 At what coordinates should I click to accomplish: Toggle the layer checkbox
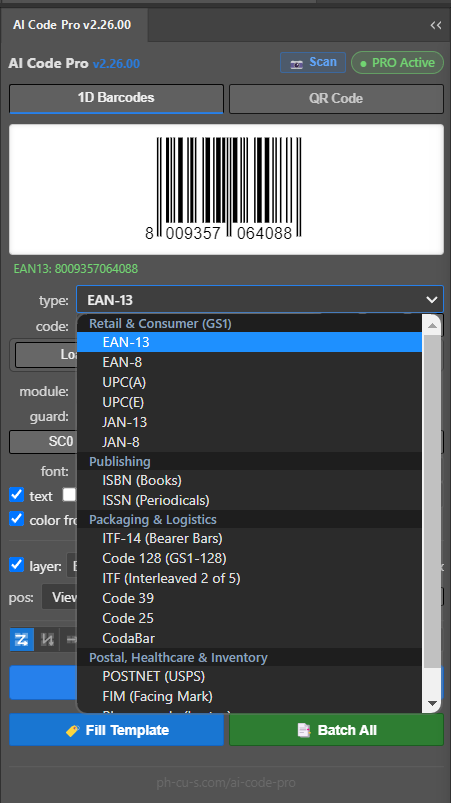[16, 564]
